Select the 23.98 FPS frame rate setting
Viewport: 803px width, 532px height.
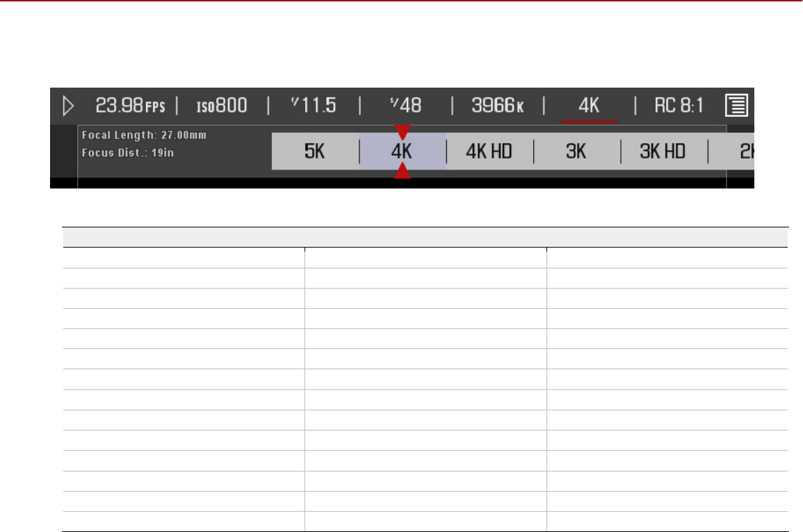coord(130,106)
